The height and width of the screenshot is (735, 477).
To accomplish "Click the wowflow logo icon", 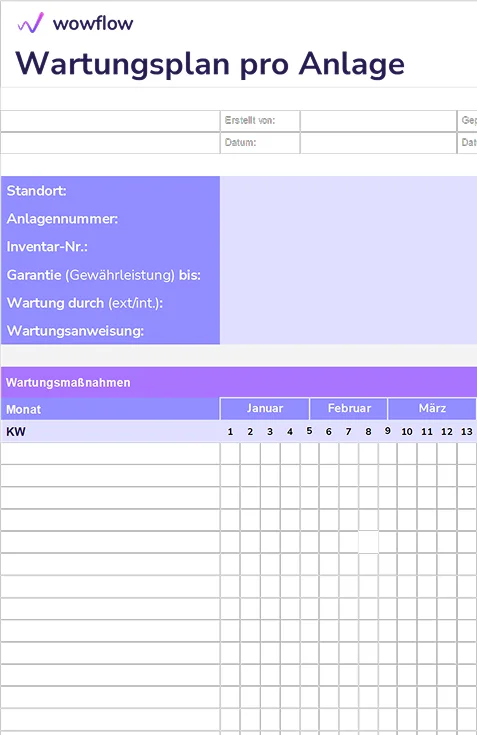I will tap(30, 22).
